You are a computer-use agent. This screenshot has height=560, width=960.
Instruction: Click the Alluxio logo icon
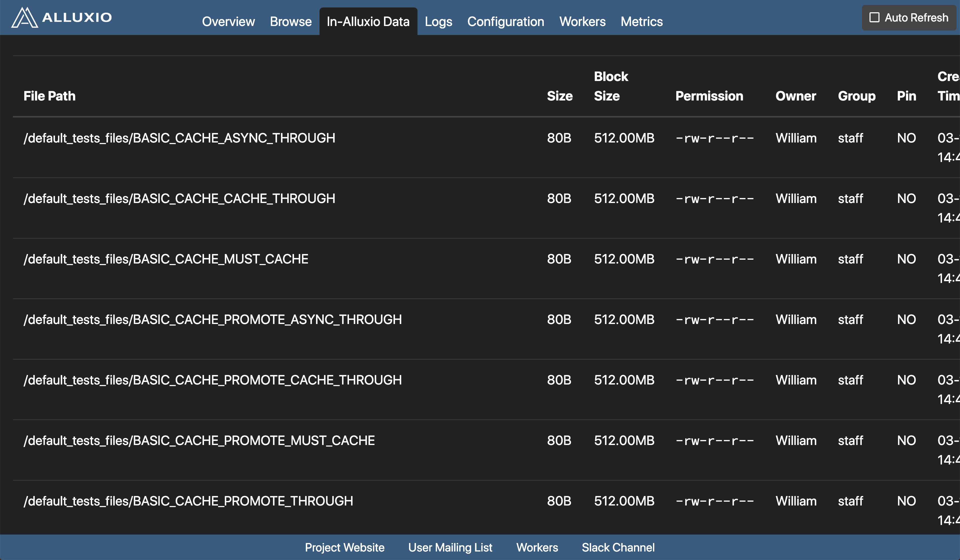[x=24, y=17]
